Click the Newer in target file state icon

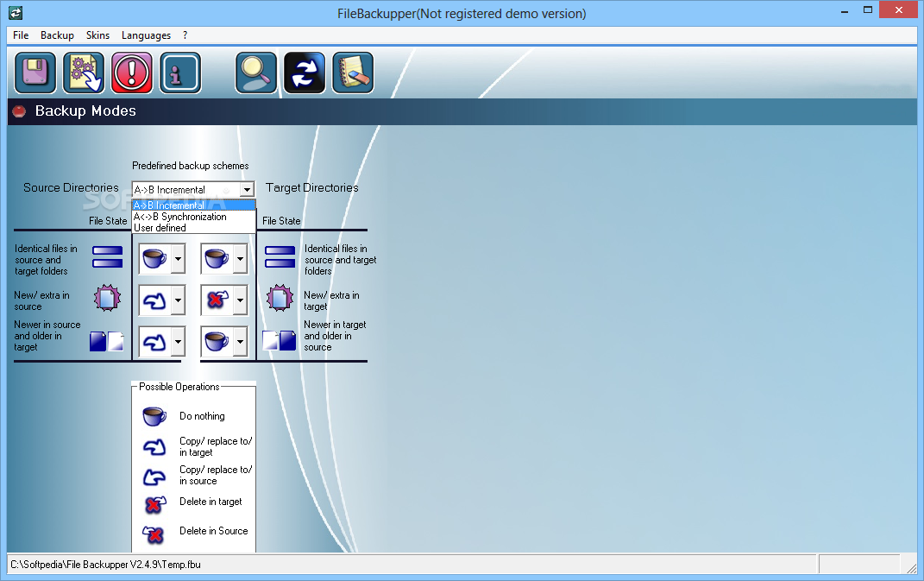(x=280, y=341)
